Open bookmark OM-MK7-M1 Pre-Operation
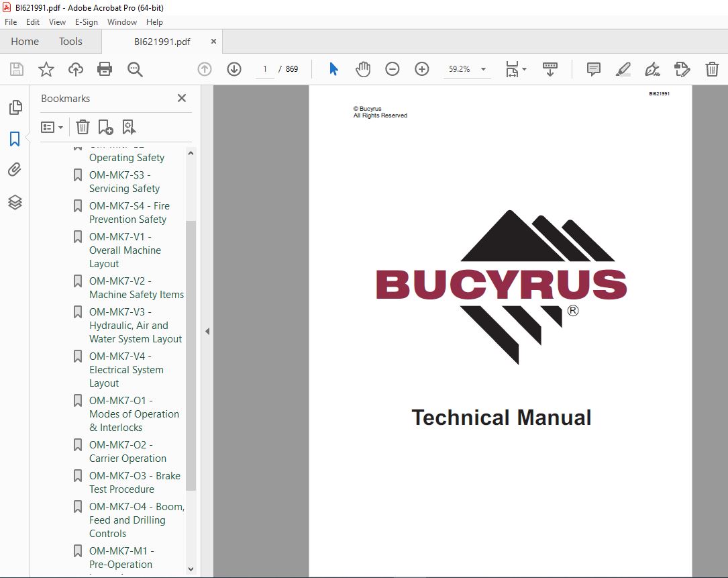Screen dimensions: 728x578 click(121, 558)
